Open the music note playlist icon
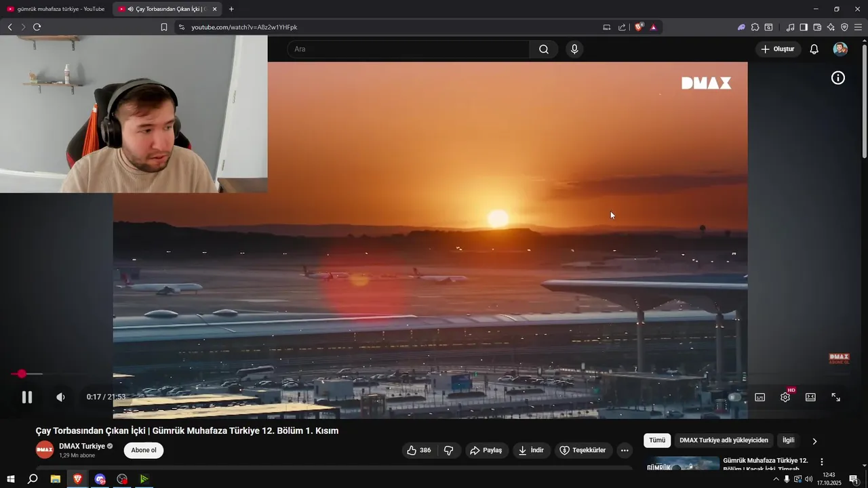This screenshot has height=488, width=868. click(x=790, y=27)
